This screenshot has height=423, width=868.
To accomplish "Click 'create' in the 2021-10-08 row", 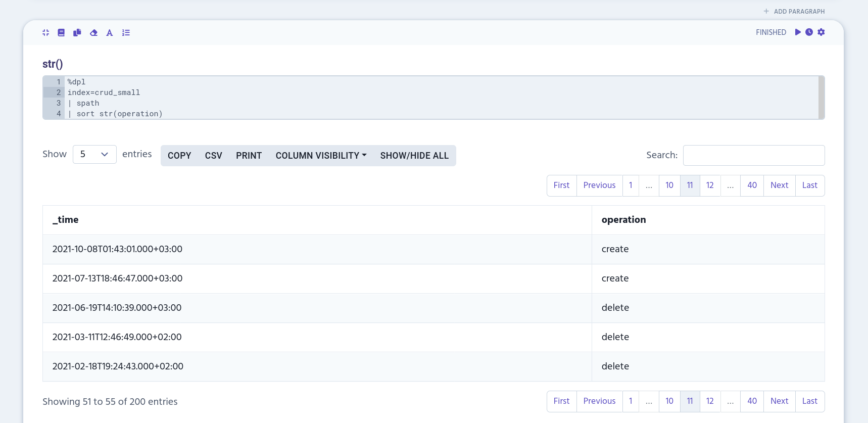I will 615,249.
